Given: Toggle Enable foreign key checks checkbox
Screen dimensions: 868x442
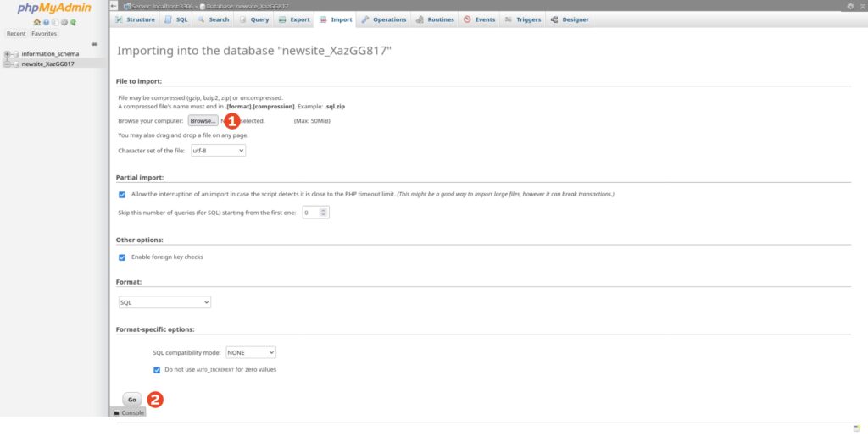Looking at the screenshot, I should 122,257.
